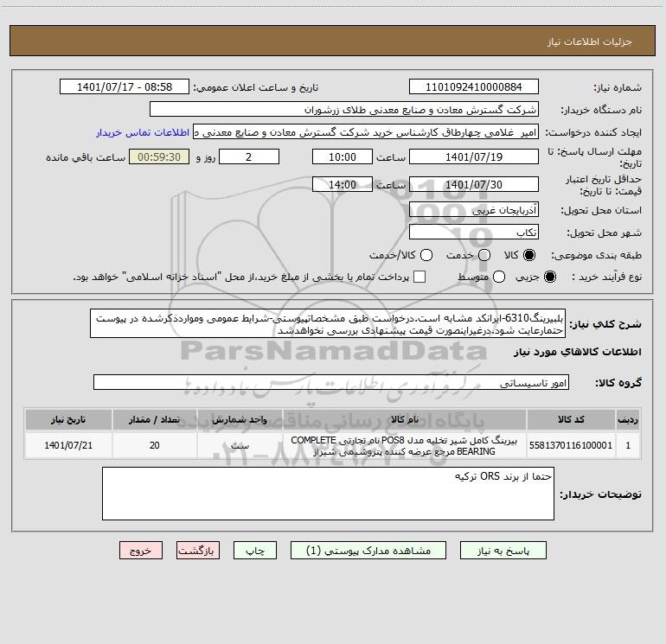Open مشاهده مدارک پیوستی (1) button
The width and height of the screenshot is (666, 644).
click(x=368, y=551)
